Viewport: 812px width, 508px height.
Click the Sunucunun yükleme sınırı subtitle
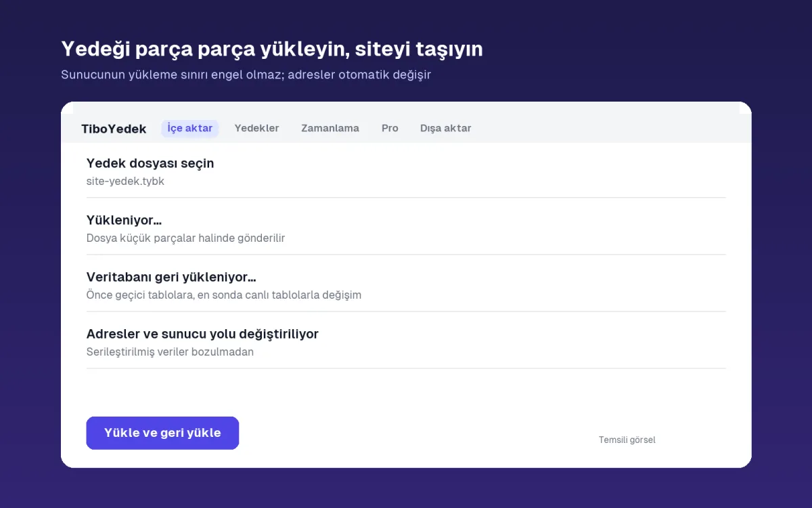246,75
